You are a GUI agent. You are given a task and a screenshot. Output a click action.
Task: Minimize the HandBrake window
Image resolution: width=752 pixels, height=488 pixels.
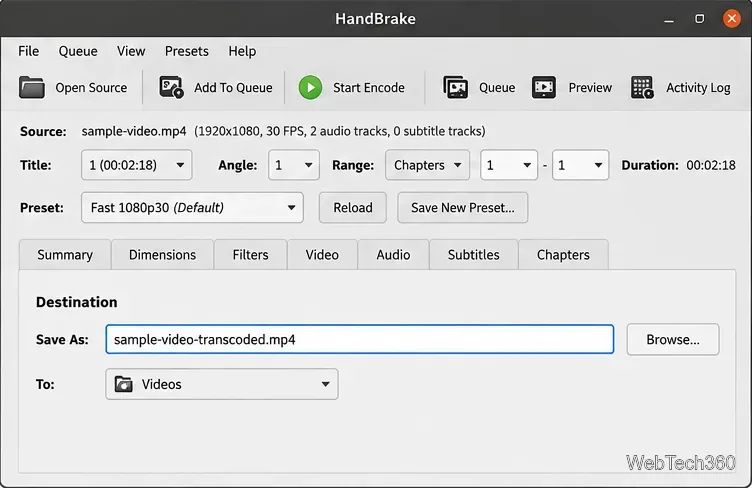click(669, 19)
